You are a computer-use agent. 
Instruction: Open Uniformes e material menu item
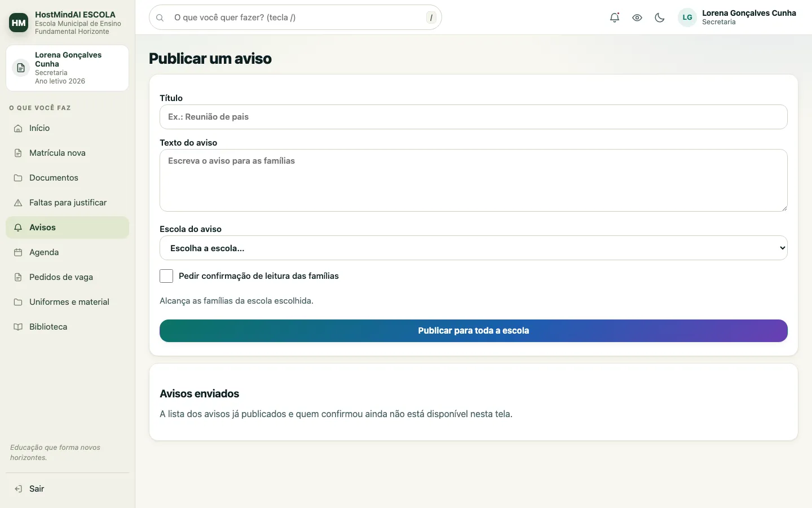click(68, 302)
